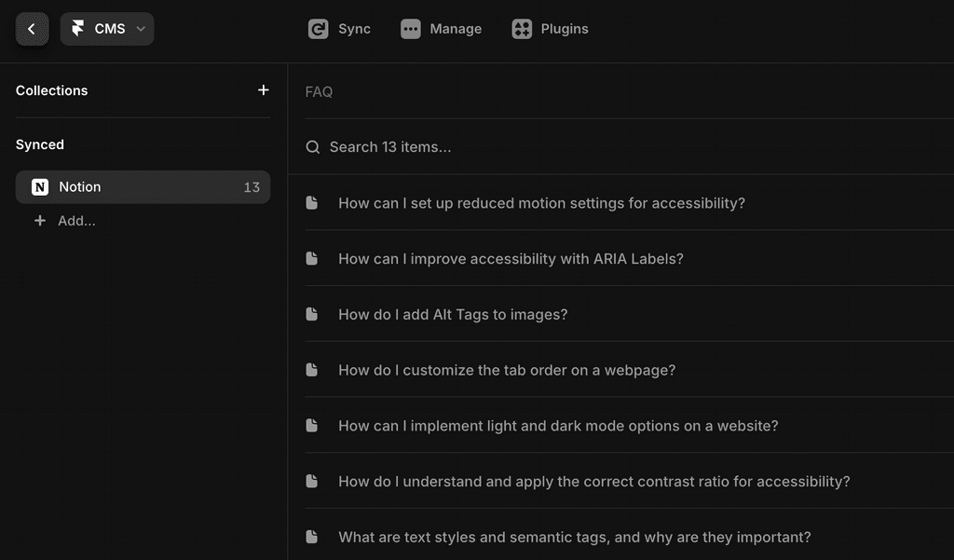Click the page icon beside the contrast ratio question

click(312, 482)
